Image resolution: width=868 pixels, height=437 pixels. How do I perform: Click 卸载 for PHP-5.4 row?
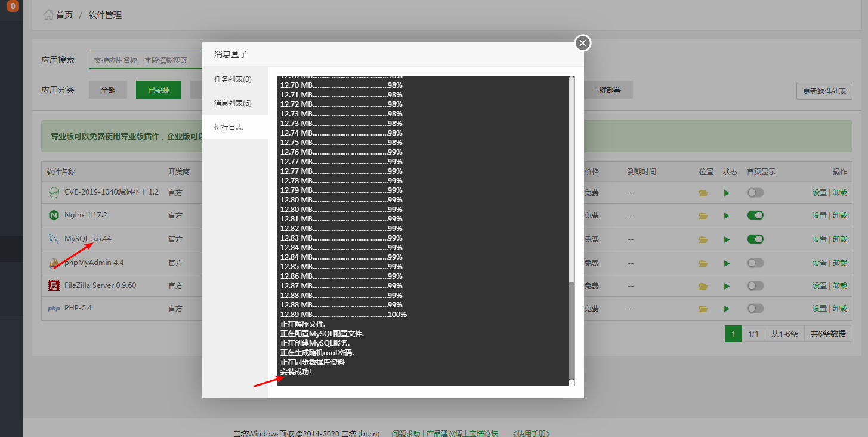(x=840, y=309)
